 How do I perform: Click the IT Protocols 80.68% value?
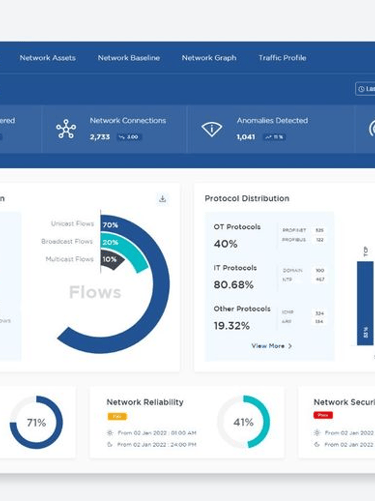click(234, 285)
